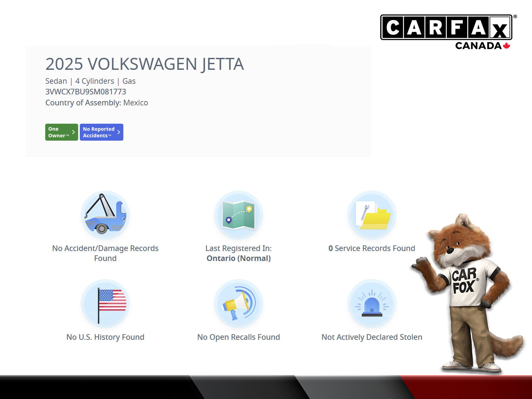This screenshot has width=532, height=399.
Task: Click No U.S. History Found text
Action: click(x=105, y=337)
